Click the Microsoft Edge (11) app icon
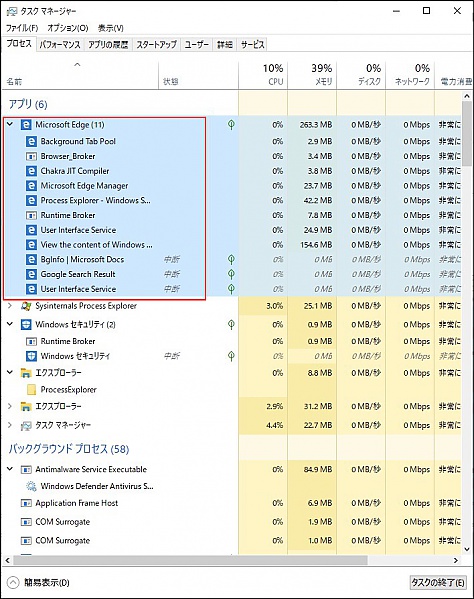The height and width of the screenshot is (599, 474). coord(26,125)
